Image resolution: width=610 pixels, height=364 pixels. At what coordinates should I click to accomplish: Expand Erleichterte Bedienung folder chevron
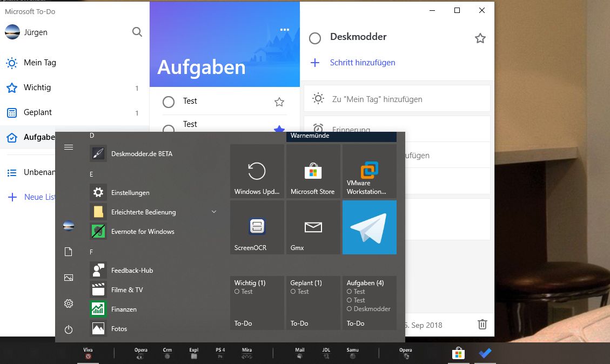pyautogui.click(x=213, y=212)
